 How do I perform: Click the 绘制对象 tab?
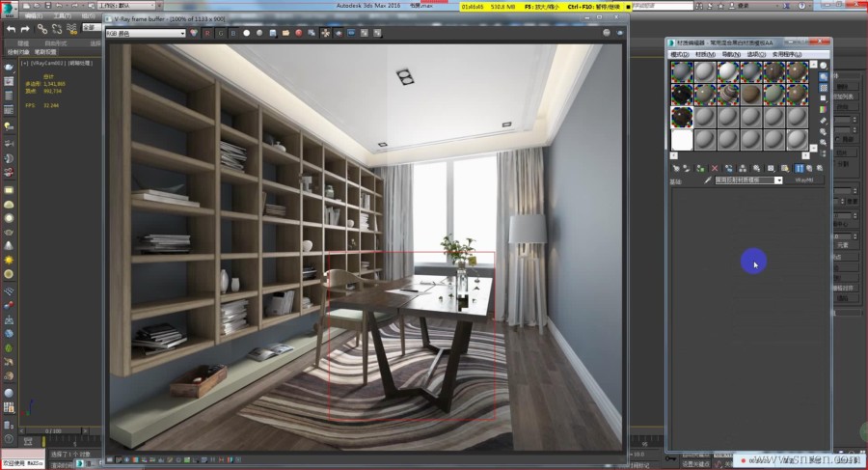tap(18, 52)
